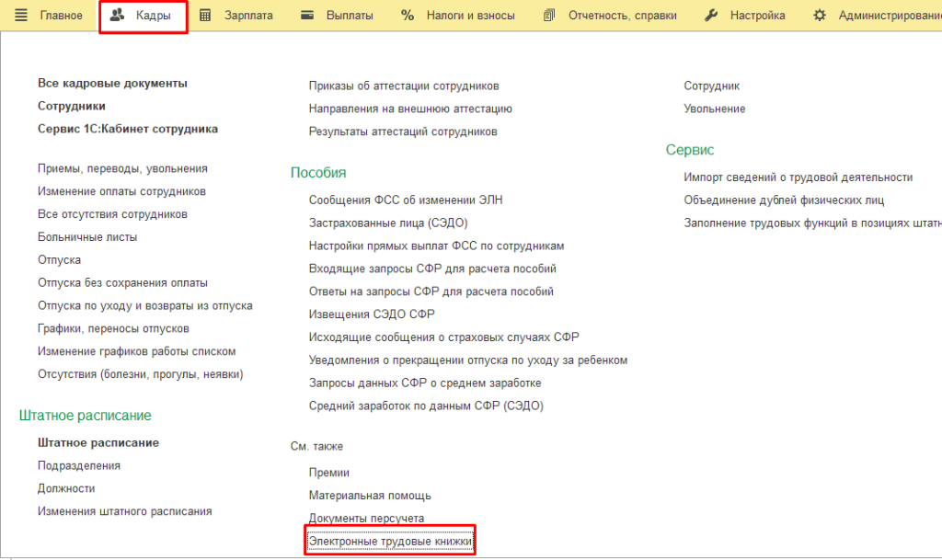Viewport: 942px width, 560px height.
Task: Select the Отчетность, справки report icon
Action: tap(549, 14)
